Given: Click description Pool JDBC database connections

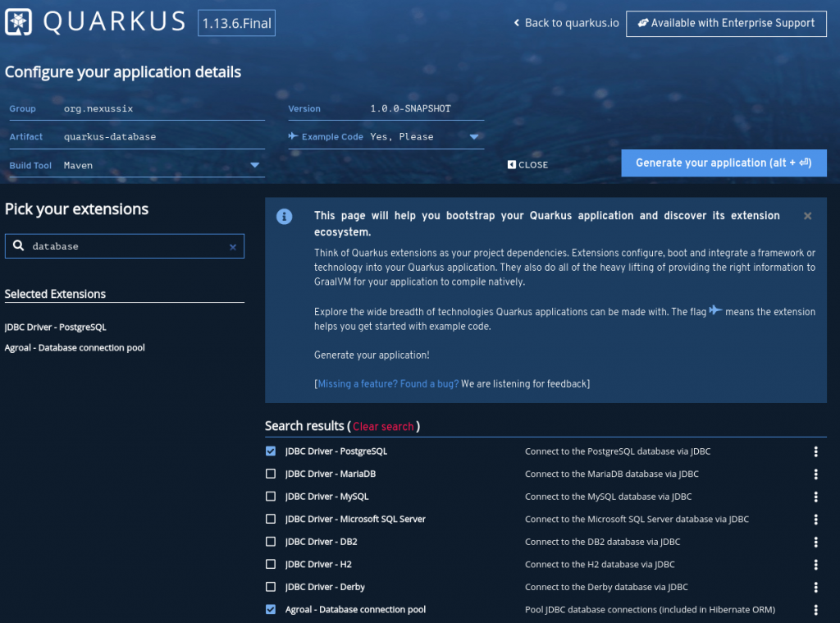Looking at the screenshot, I should pos(650,610).
